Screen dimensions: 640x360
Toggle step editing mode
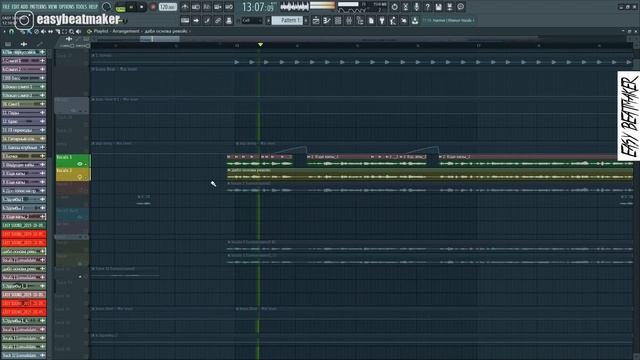pyautogui.click(x=207, y=20)
